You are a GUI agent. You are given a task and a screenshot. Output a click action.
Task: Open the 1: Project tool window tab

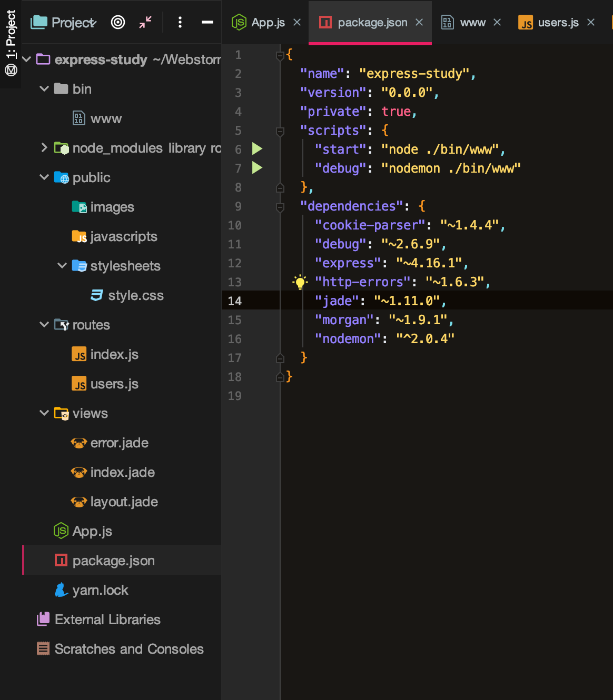pos(11,43)
